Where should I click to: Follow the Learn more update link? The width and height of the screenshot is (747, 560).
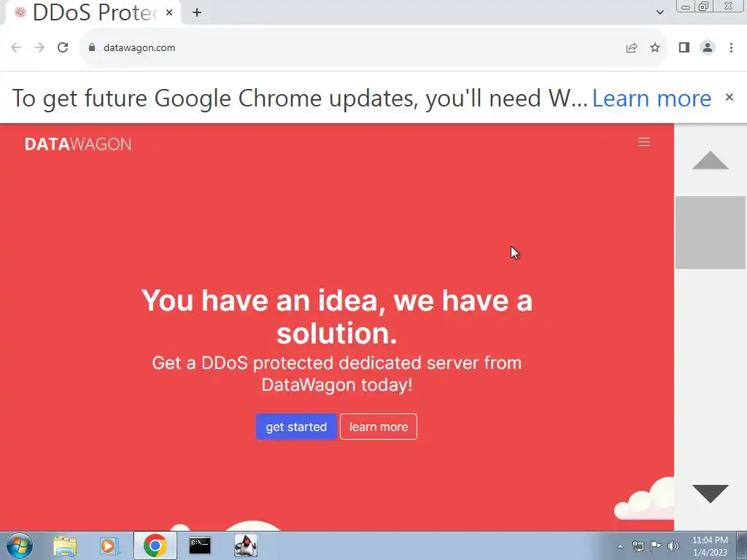tap(651, 98)
